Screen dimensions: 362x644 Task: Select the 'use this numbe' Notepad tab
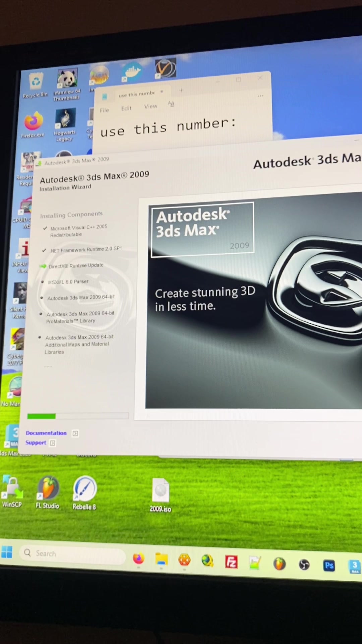pyautogui.click(x=136, y=94)
